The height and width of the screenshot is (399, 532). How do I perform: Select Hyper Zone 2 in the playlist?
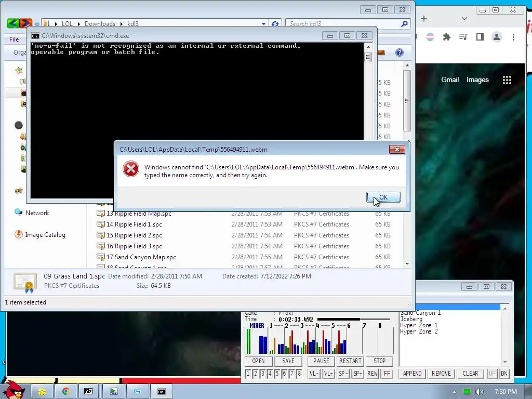point(419,331)
